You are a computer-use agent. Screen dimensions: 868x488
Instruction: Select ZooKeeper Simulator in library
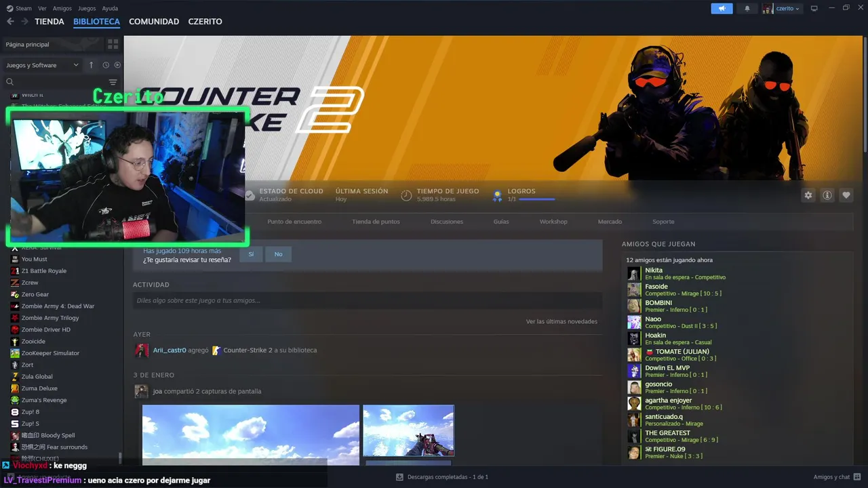click(x=50, y=353)
